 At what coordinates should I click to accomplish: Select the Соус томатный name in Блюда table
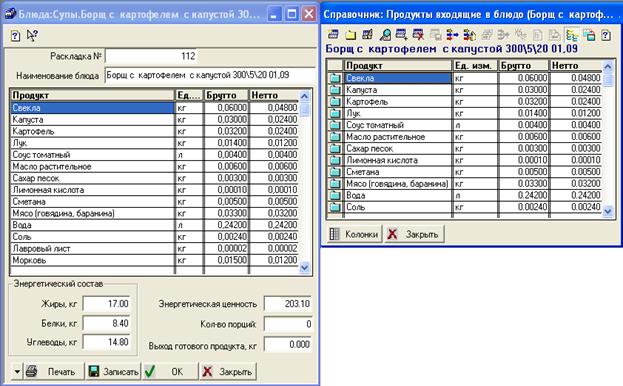41,155
